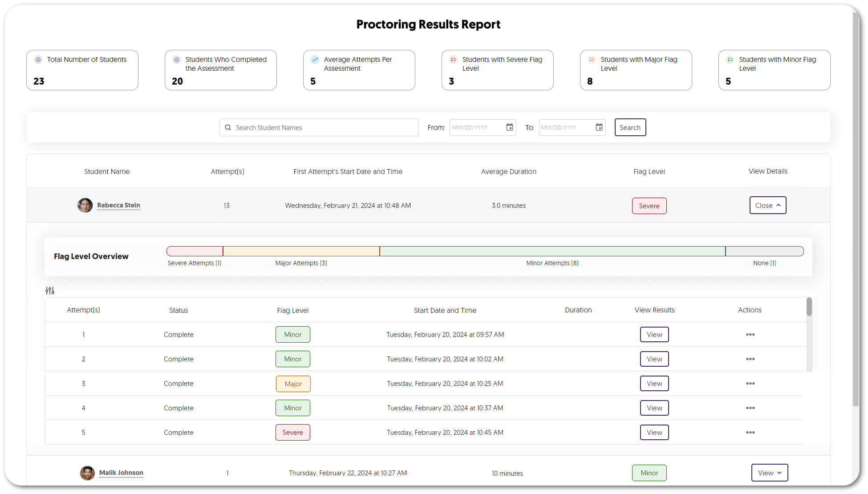Click the Search Student Names input field

tap(319, 127)
